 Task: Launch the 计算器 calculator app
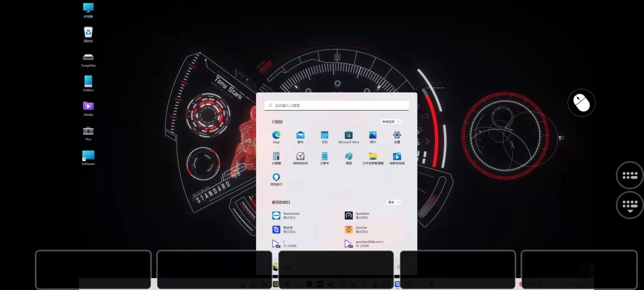click(x=276, y=158)
